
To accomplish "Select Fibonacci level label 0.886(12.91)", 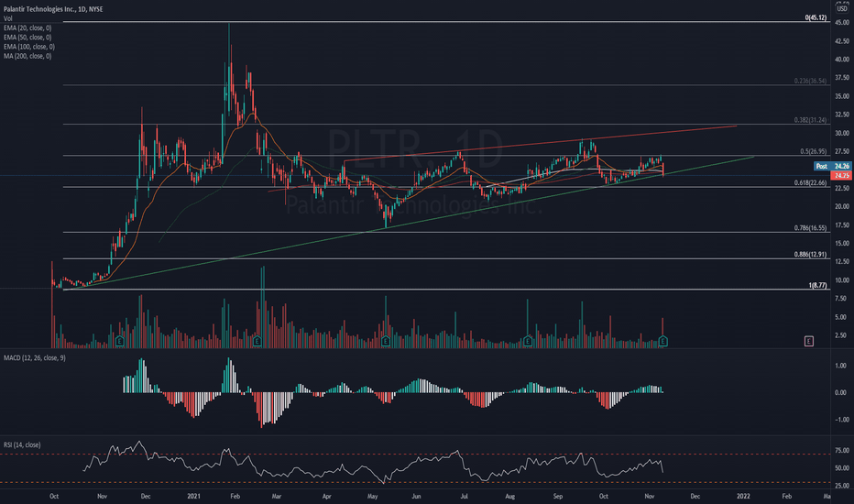I will click(810, 255).
